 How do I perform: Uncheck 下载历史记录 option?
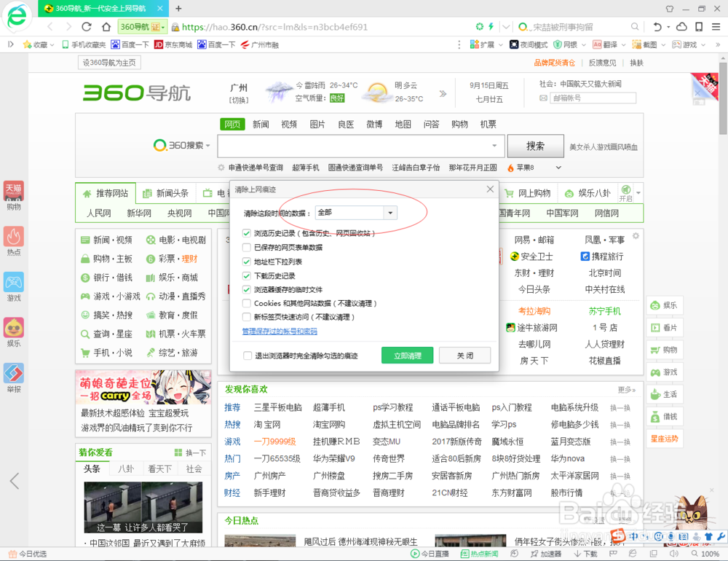click(248, 275)
